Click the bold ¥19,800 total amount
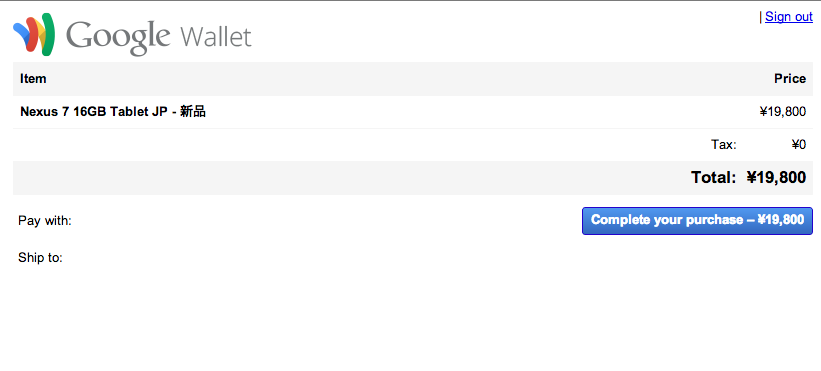 776,177
